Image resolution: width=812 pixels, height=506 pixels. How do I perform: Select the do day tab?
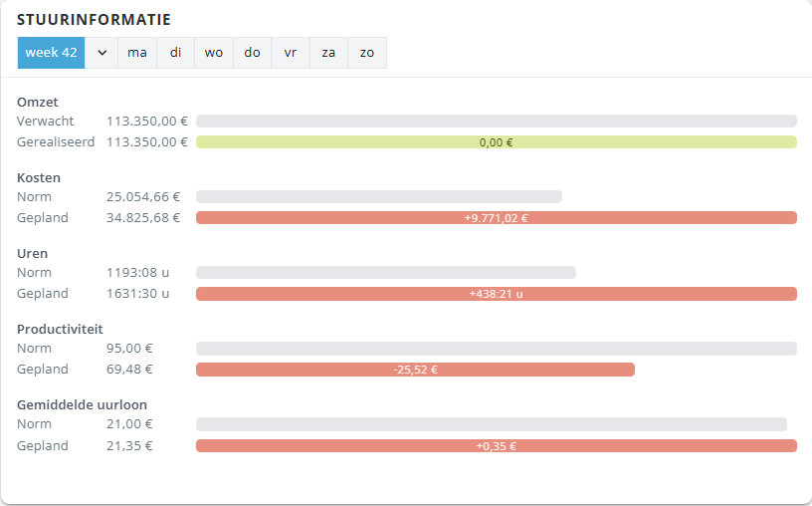pos(252,53)
